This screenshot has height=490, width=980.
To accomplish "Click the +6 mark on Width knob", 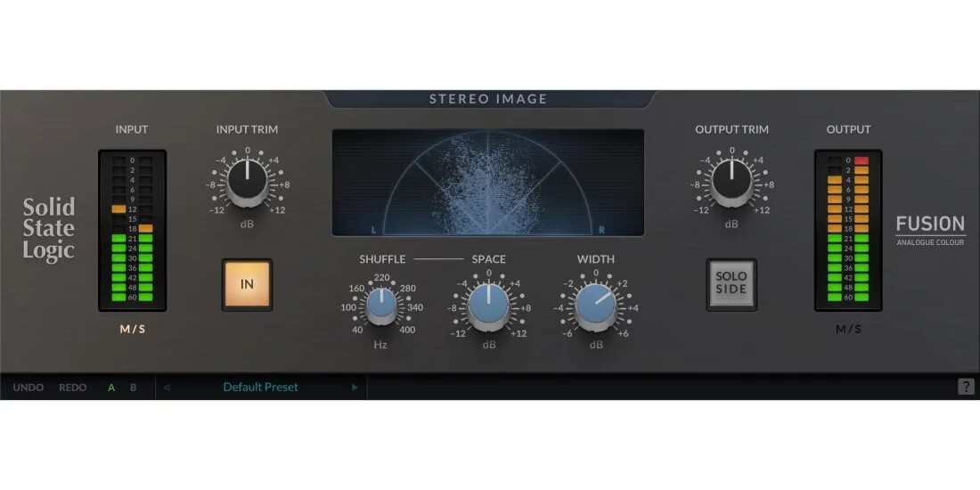I will pos(623,334).
